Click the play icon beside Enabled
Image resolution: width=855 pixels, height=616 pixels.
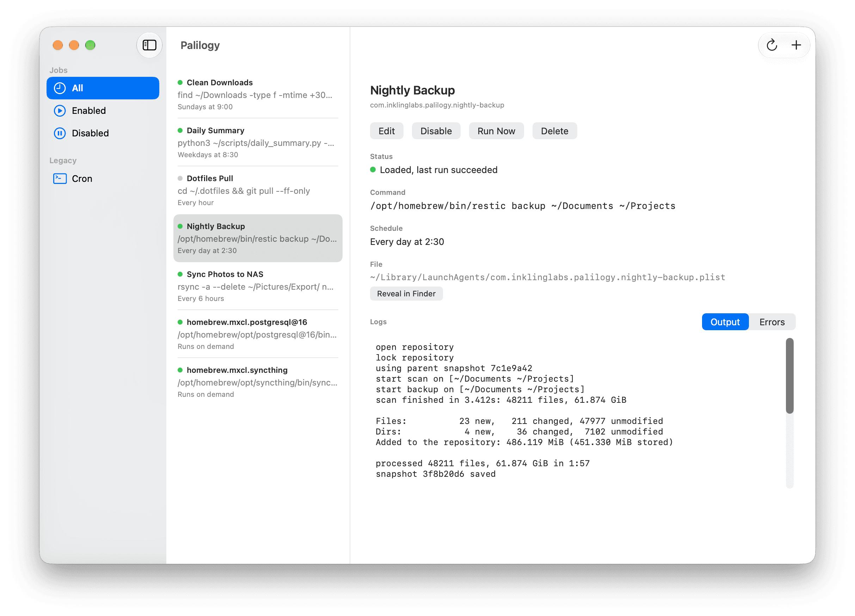[60, 111]
